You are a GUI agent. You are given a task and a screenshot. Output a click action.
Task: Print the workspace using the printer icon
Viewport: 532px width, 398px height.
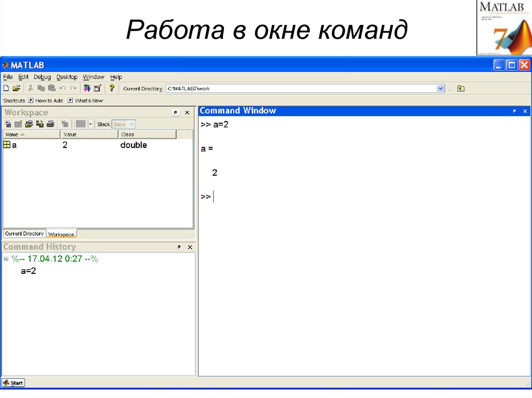coord(50,124)
